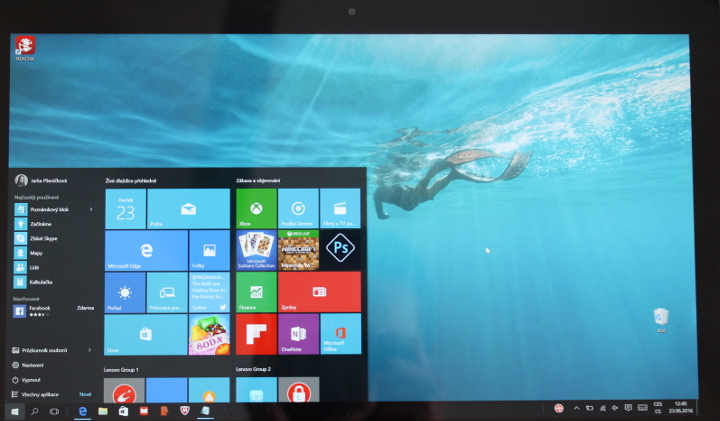
Task: Open the Twitter live tile
Action: [x=209, y=292]
